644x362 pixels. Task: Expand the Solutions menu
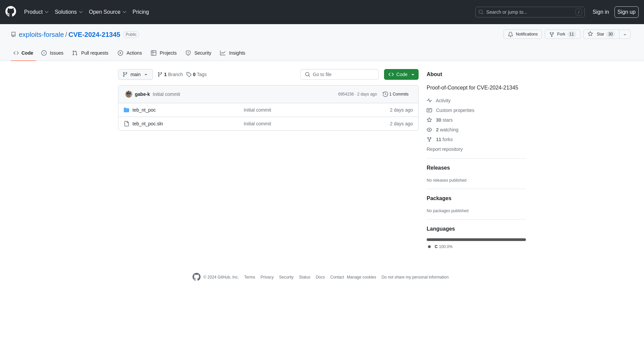click(68, 12)
